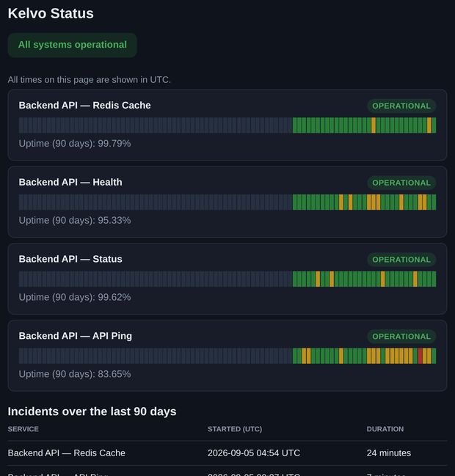Viewport: 455px width, 476px height.
Task: Click the Kelvo Status page title
Action: point(51,13)
